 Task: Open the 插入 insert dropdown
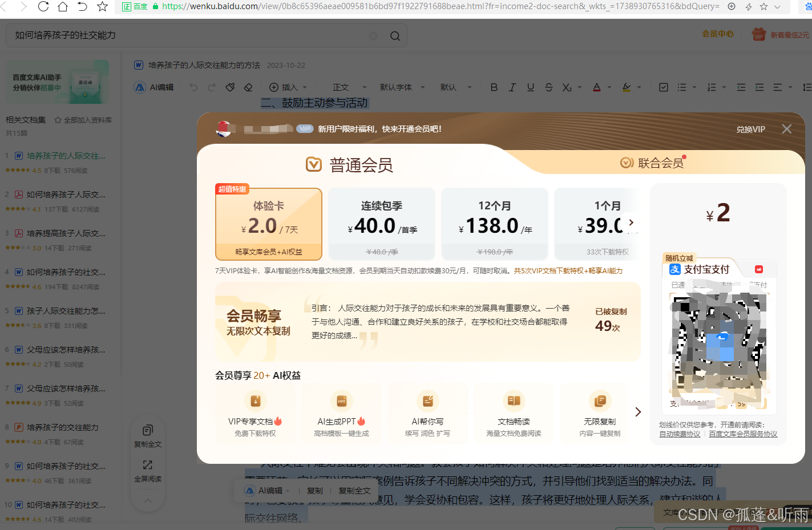click(288, 87)
